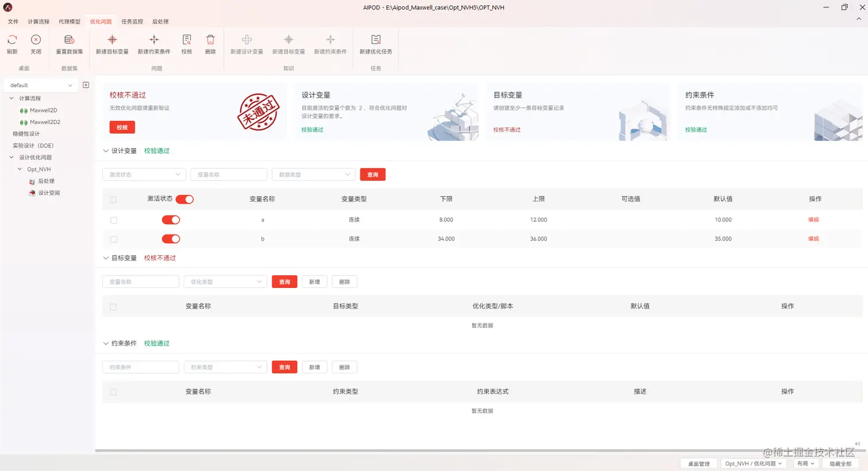The image size is (868, 471).
Task: Click the active 新建约束条件 icon
Action: (x=154, y=40)
